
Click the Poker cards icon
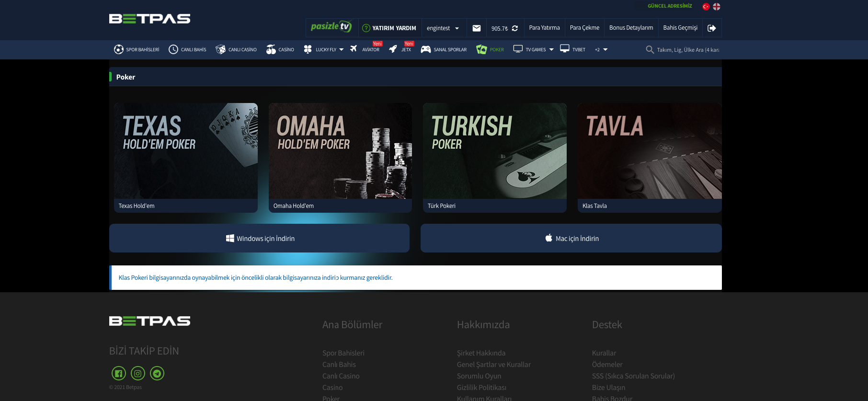[x=481, y=49]
